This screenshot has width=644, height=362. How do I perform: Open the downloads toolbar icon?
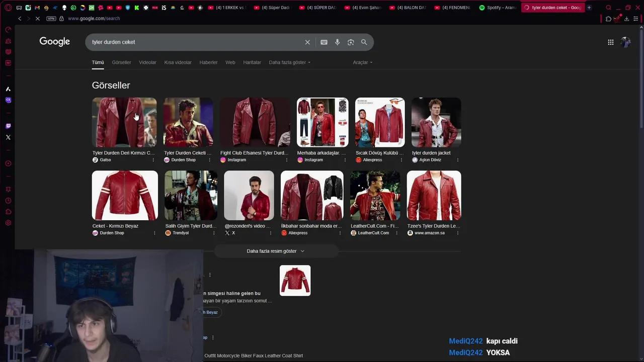pyautogui.click(x=626, y=19)
